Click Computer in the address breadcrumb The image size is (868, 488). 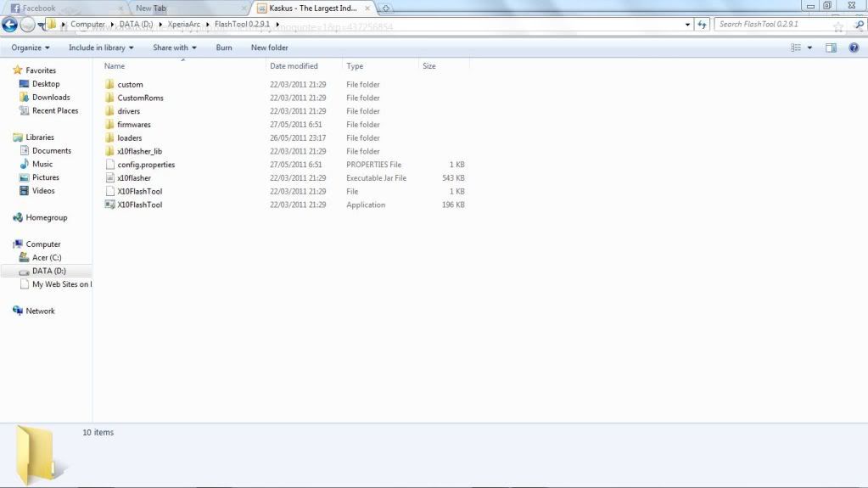[87, 25]
